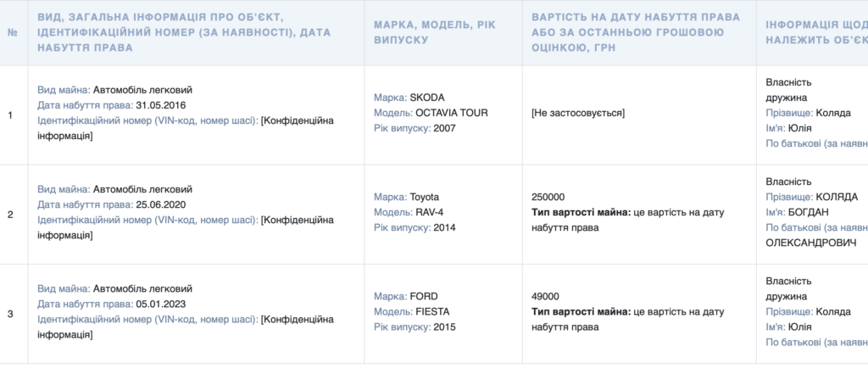
Task: Click '[Не застосовується]' in the first row
Action: pyautogui.click(x=578, y=113)
